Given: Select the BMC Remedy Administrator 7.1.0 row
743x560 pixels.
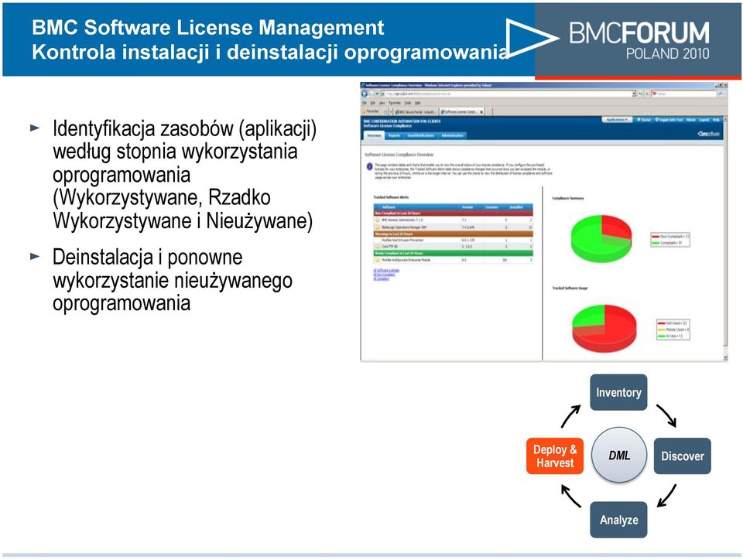Looking at the screenshot, I should [454, 220].
